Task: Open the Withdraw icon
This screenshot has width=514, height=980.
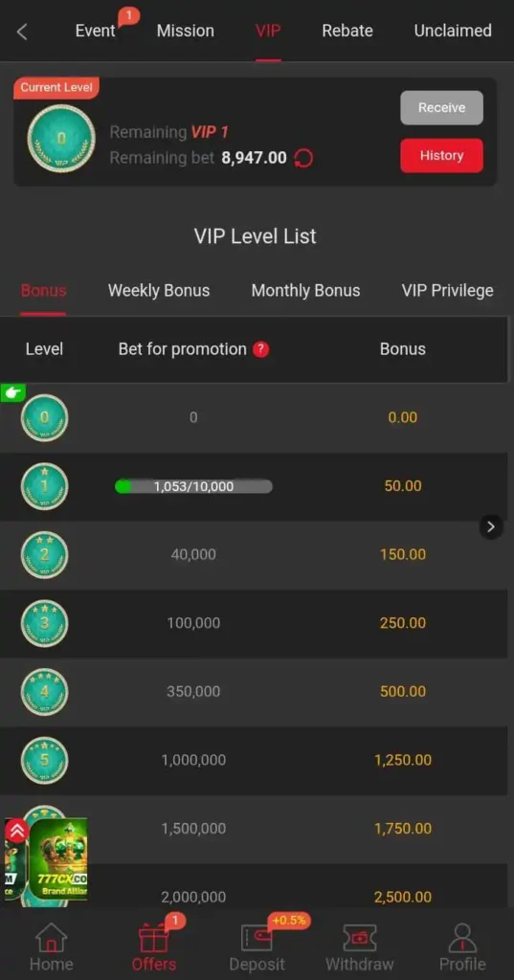Action: [x=360, y=938]
